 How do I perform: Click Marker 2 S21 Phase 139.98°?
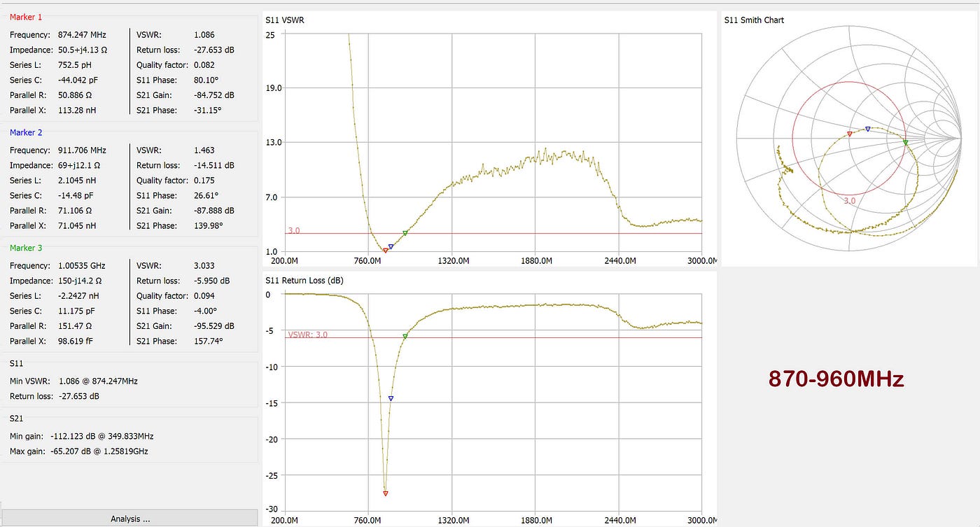coord(209,225)
